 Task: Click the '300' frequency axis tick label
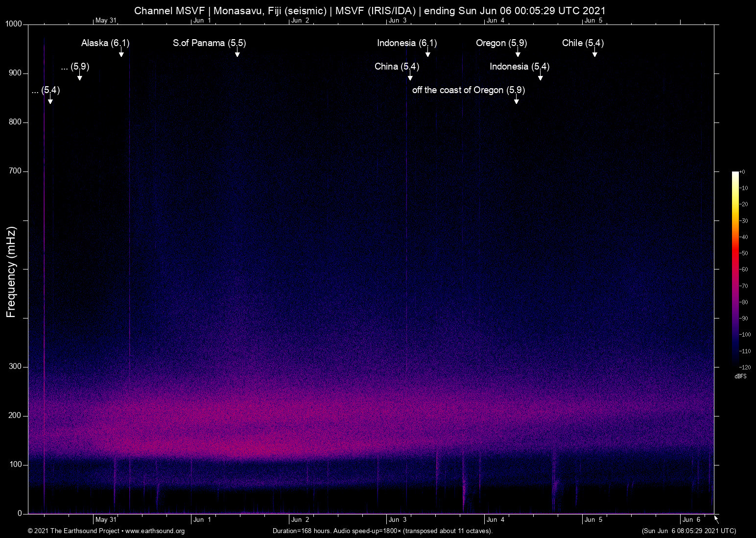click(x=16, y=367)
